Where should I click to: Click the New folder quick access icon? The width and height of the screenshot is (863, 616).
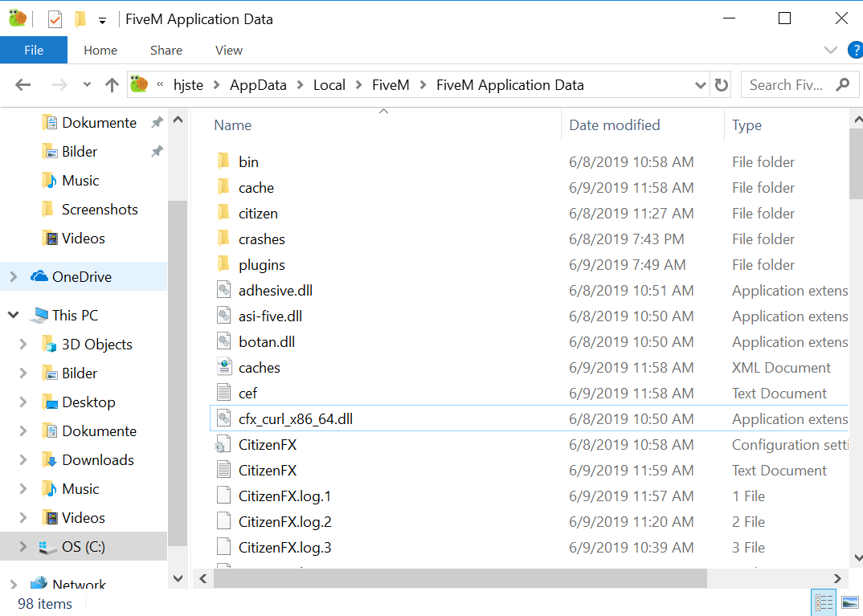pos(80,20)
